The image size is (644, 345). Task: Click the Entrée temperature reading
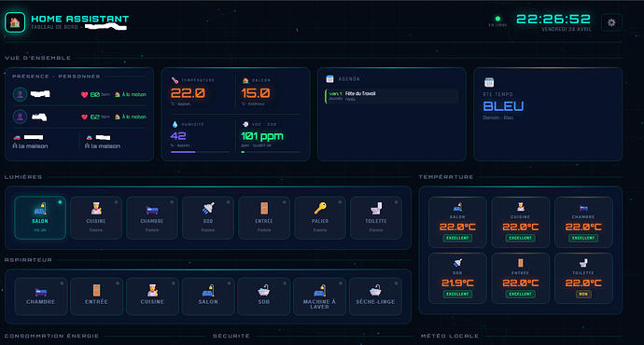[521, 283]
